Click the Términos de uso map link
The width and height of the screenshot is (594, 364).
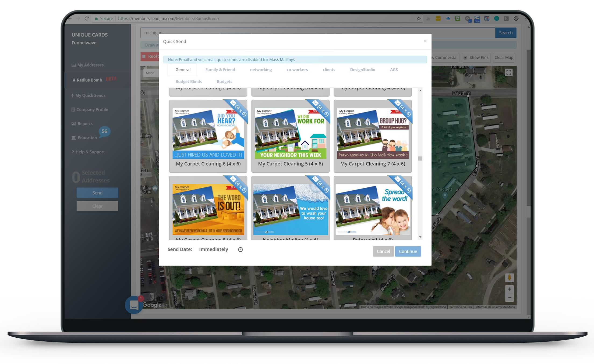pos(460,307)
